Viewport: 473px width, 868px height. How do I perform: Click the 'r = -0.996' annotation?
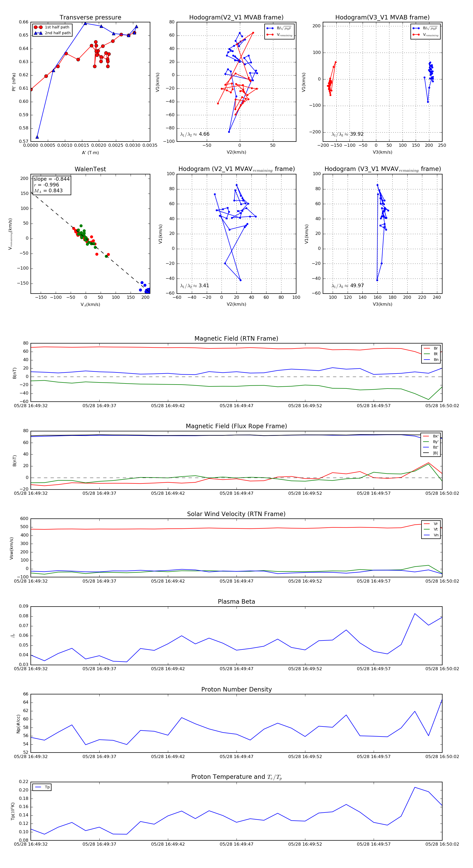47,185
